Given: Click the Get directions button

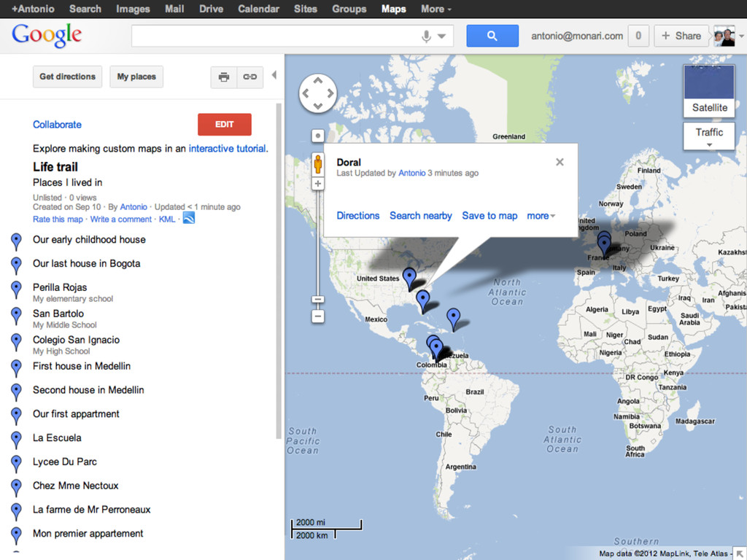Looking at the screenshot, I should tap(68, 77).
